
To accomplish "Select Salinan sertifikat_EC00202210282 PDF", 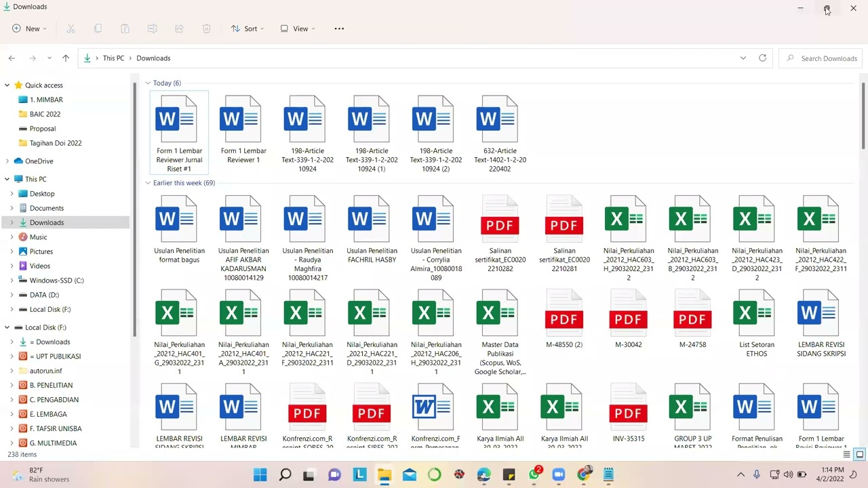I will [x=500, y=235].
